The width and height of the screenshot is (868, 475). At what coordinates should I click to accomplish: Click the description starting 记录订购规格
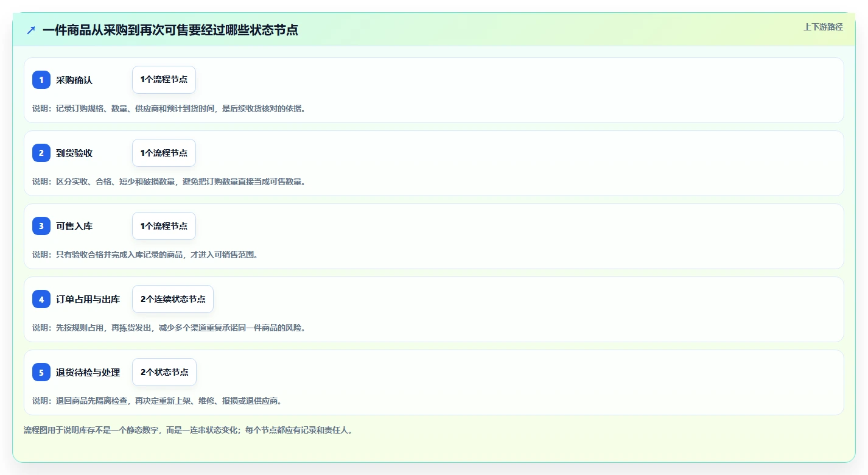point(169,108)
